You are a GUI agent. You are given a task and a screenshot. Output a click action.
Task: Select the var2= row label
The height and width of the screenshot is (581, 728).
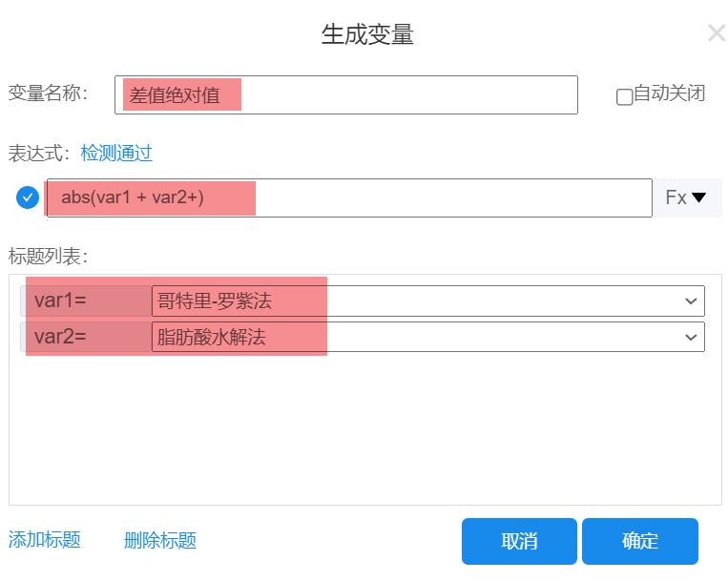pos(60,337)
